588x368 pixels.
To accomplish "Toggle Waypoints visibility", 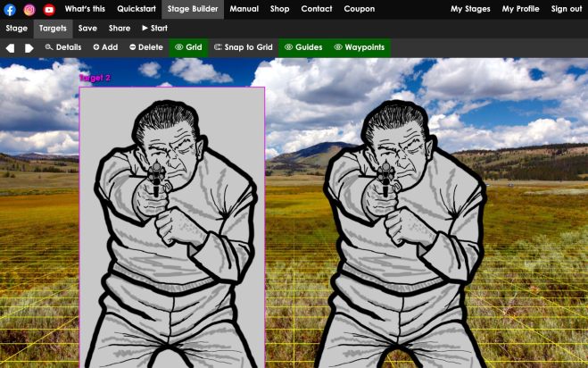I will pos(359,47).
